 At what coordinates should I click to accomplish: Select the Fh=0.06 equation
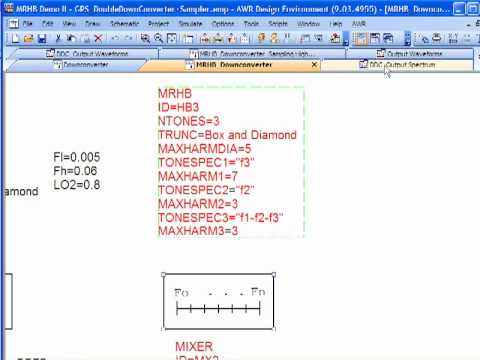click(75, 171)
